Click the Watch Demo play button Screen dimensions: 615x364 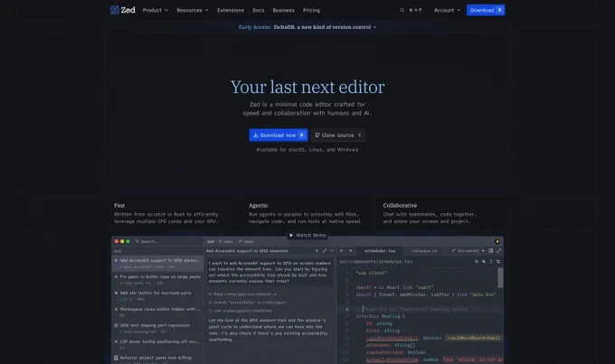307,235
